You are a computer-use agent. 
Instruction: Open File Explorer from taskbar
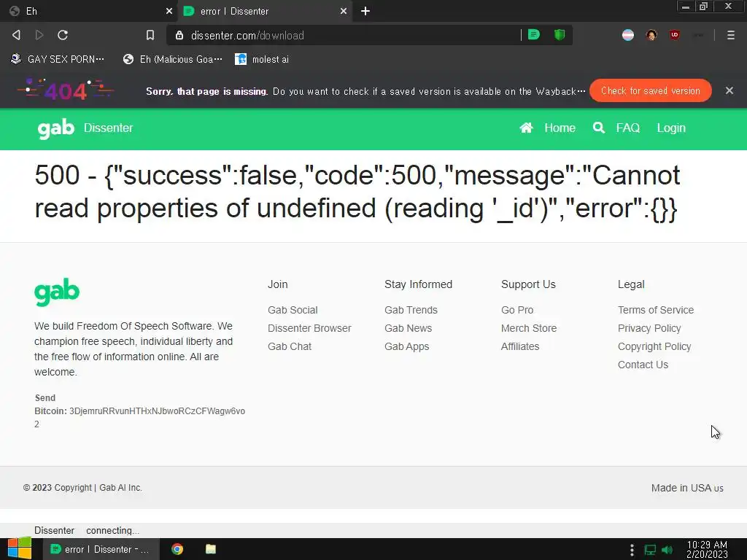point(211,549)
